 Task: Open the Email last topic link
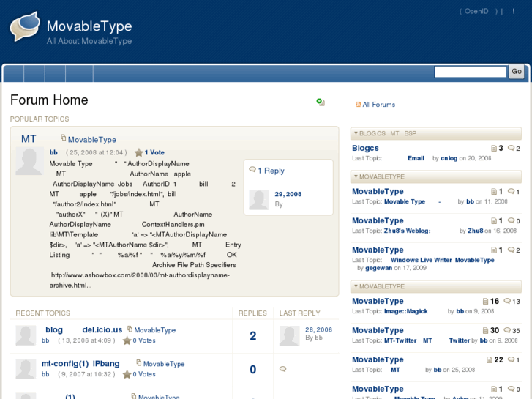[416, 158]
